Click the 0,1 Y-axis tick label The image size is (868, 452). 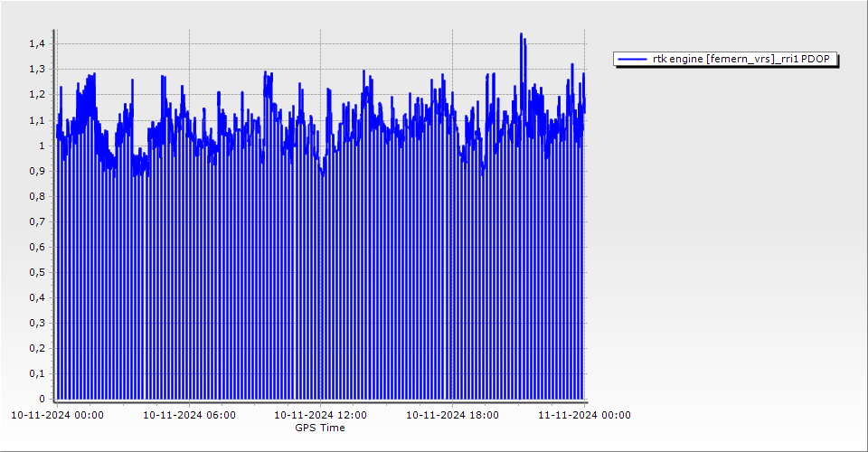(x=37, y=373)
